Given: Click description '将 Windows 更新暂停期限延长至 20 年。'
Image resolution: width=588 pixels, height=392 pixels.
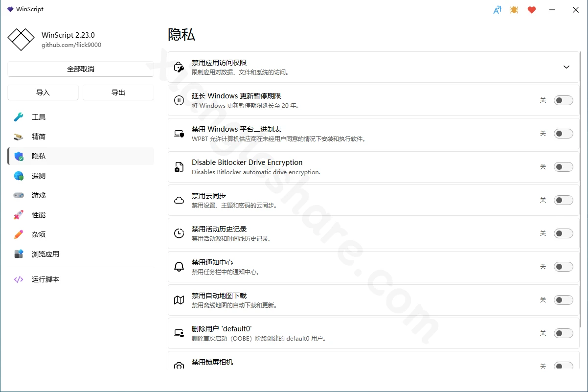Looking at the screenshot, I should 246,106.
